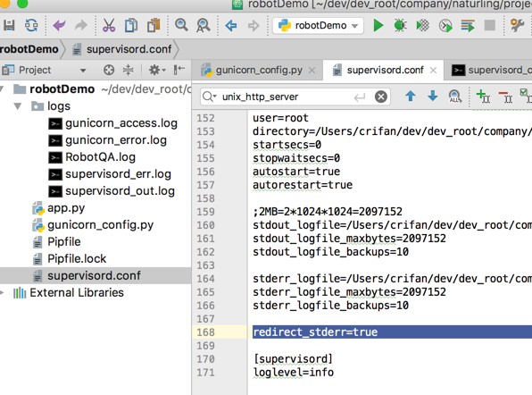The height and width of the screenshot is (395, 532).
Task: Clear the search field with X
Action: point(380,97)
